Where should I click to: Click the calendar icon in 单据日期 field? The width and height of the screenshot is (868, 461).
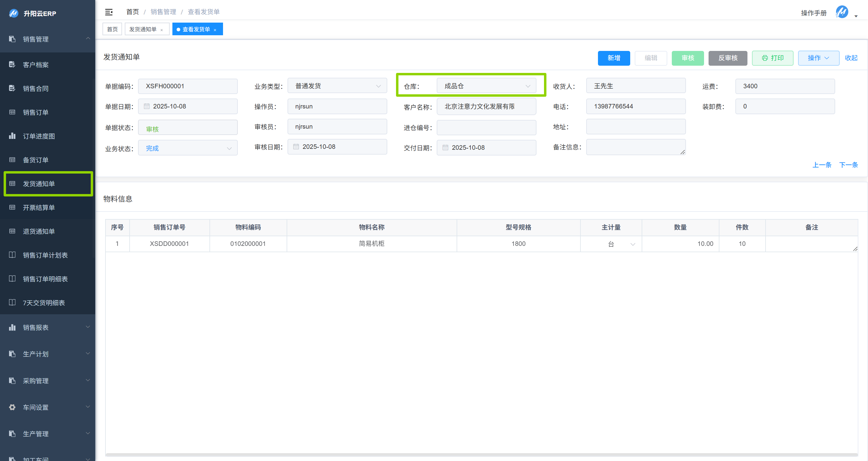coord(146,106)
